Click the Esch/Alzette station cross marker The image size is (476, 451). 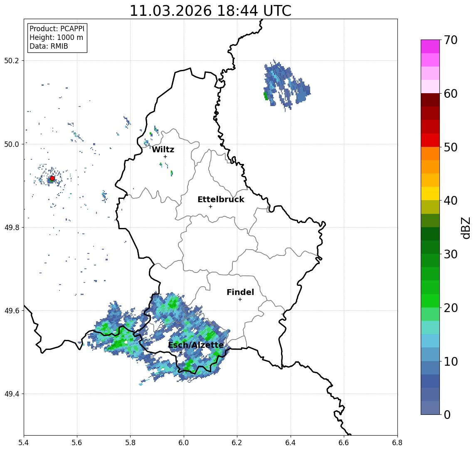[181, 352]
